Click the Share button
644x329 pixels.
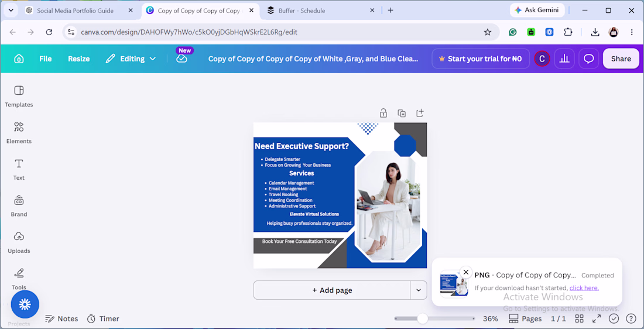[x=621, y=59]
